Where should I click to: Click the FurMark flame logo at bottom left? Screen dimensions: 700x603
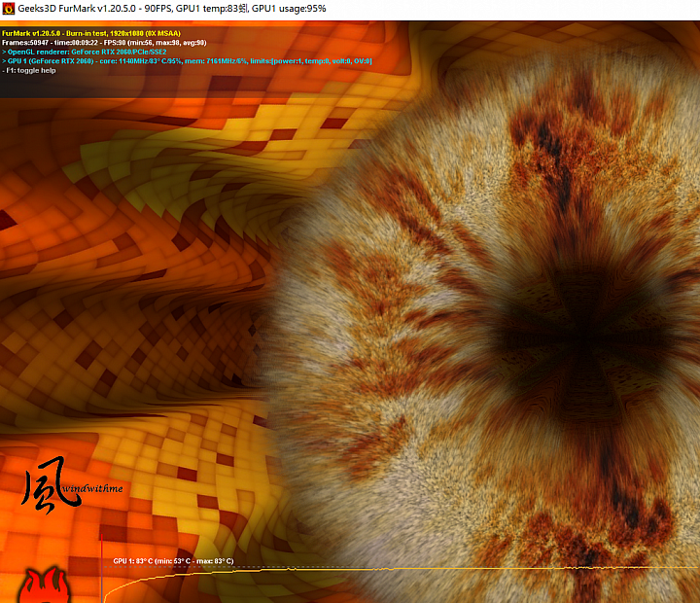coord(44,585)
